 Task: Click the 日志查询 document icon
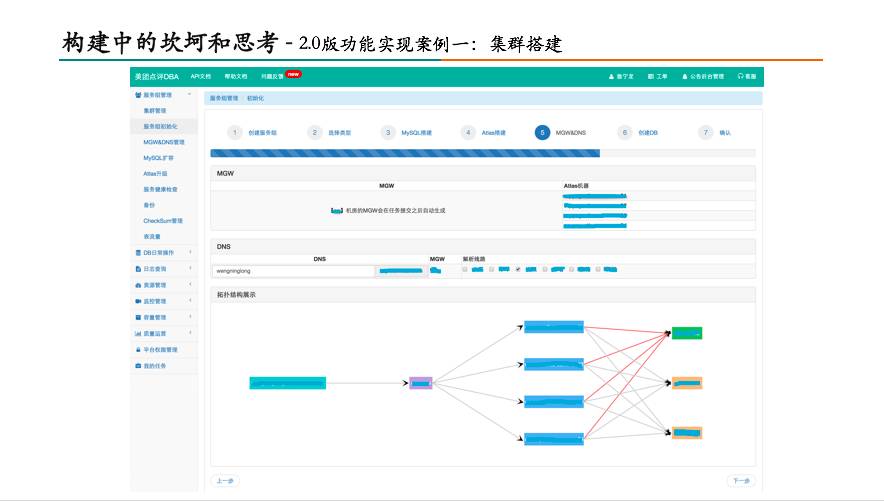[138, 269]
